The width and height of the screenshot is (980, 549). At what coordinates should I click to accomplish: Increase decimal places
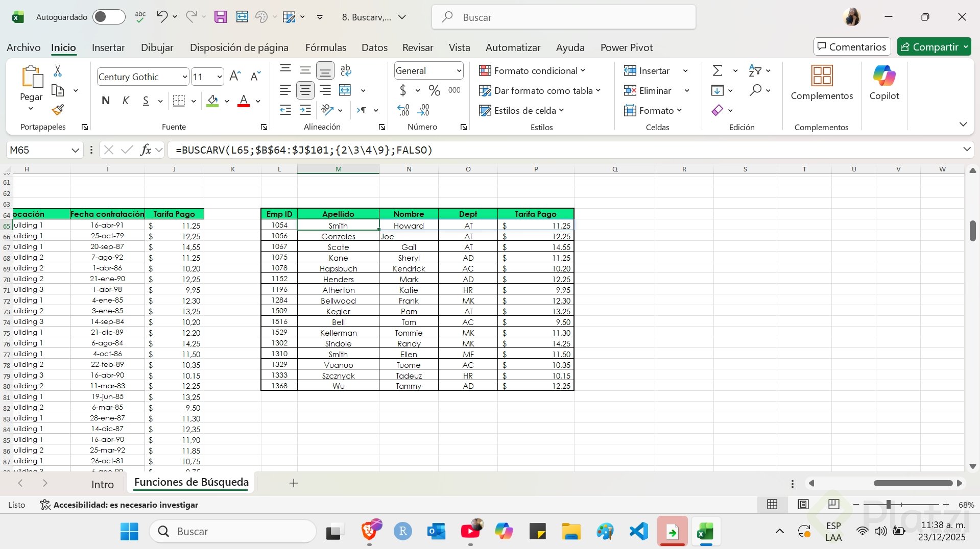coord(403,110)
